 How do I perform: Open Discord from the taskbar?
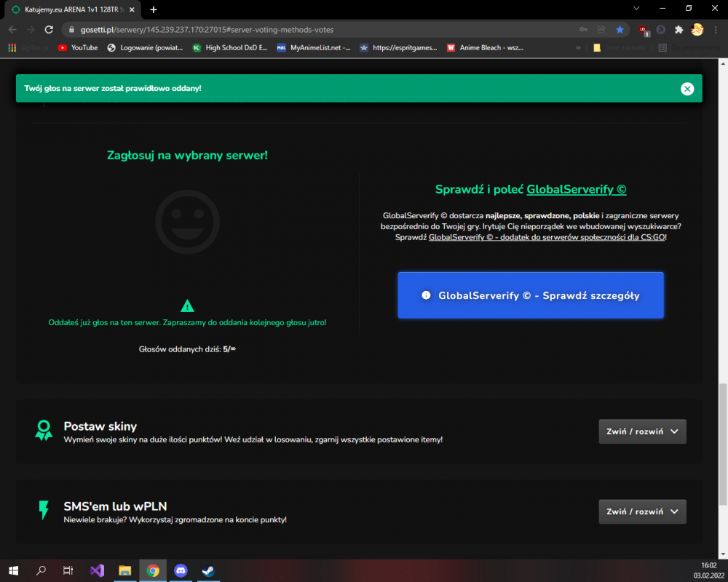pyautogui.click(x=181, y=570)
